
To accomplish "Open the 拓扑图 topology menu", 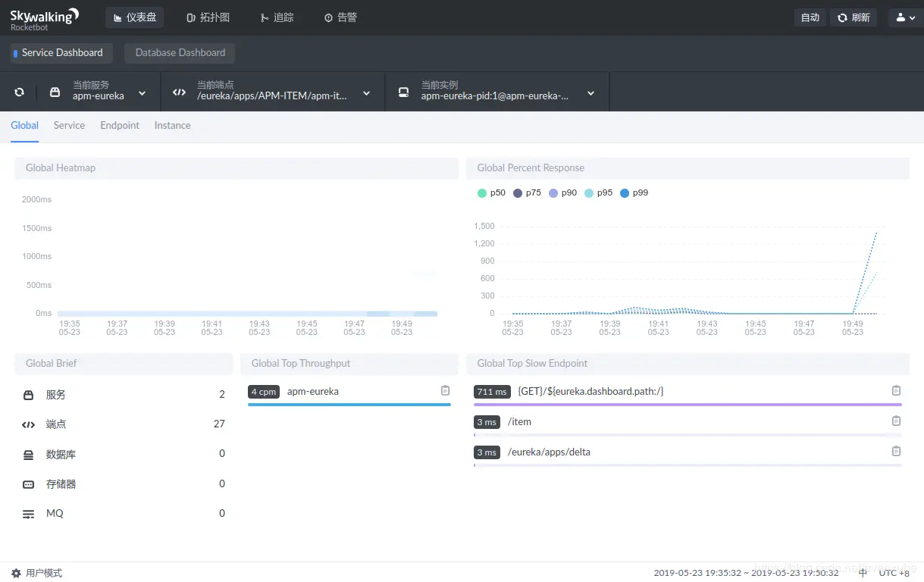I will pyautogui.click(x=208, y=17).
